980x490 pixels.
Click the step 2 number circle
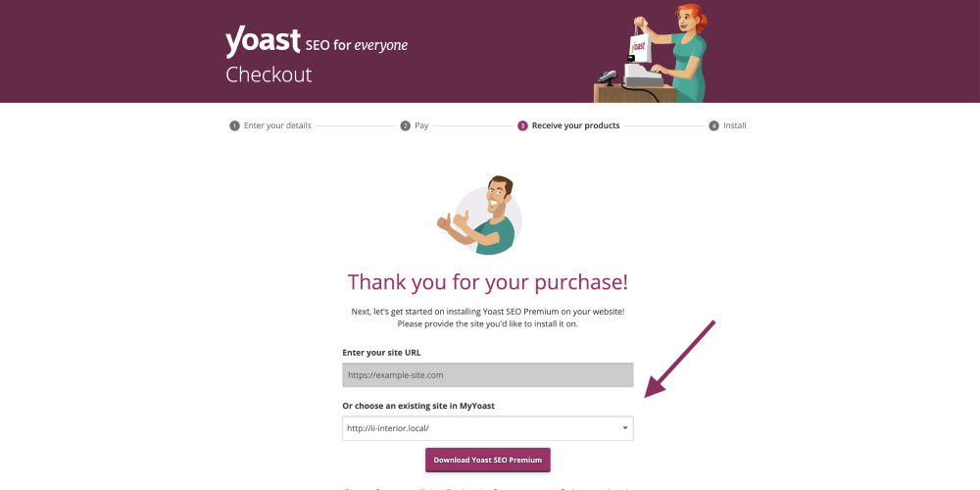tap(405, 125)
